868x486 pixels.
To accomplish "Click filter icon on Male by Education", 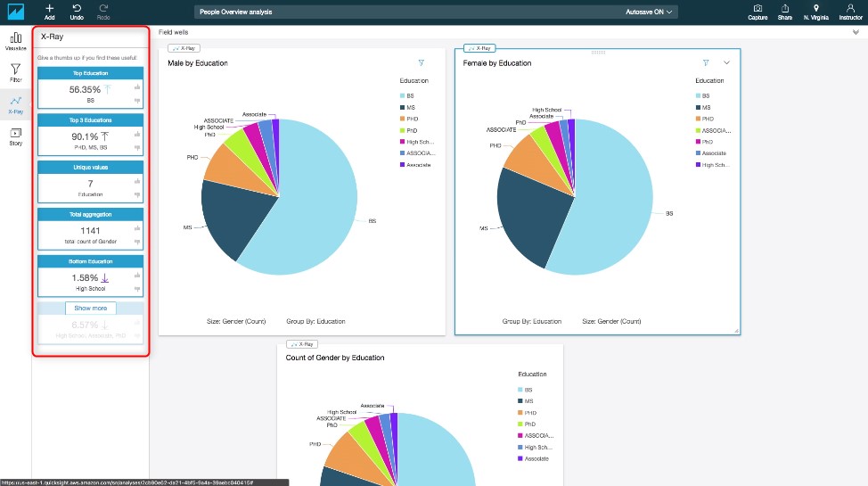I will [x=422, y=62].
